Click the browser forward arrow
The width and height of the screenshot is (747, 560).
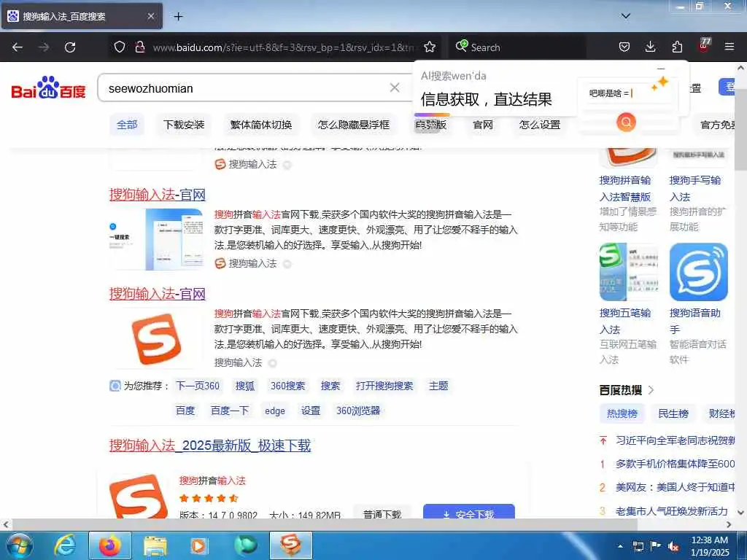(44, 47)
